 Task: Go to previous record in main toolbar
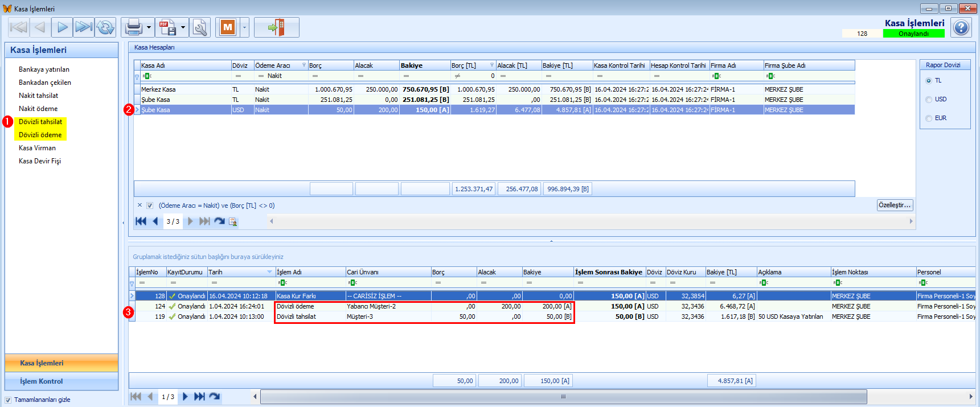coord(40,27)
